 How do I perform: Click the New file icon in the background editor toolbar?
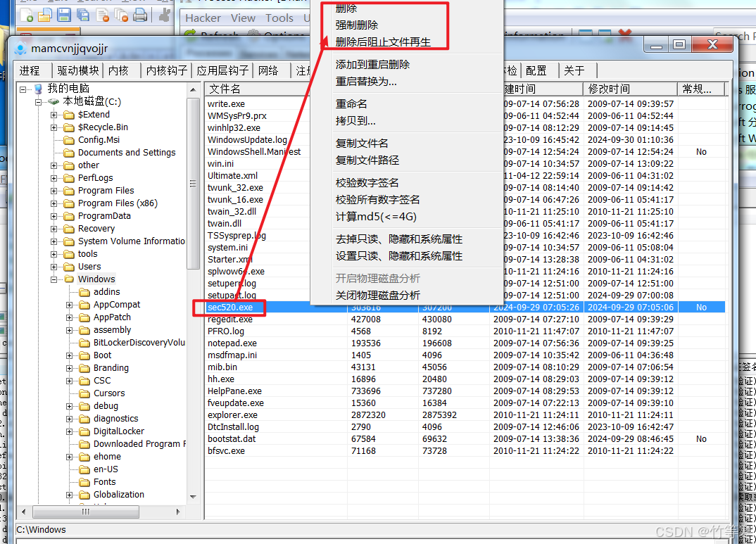click(27, 15)
